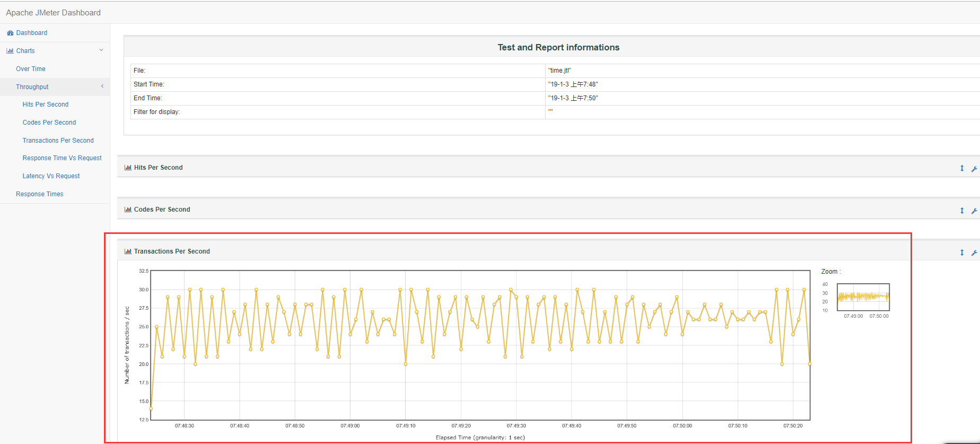Viewport: 980px width, 444px height.
Task: Toggle Codes Per Second panel collapse arrow
Action: pyautogui.click(x=962, y=211)
